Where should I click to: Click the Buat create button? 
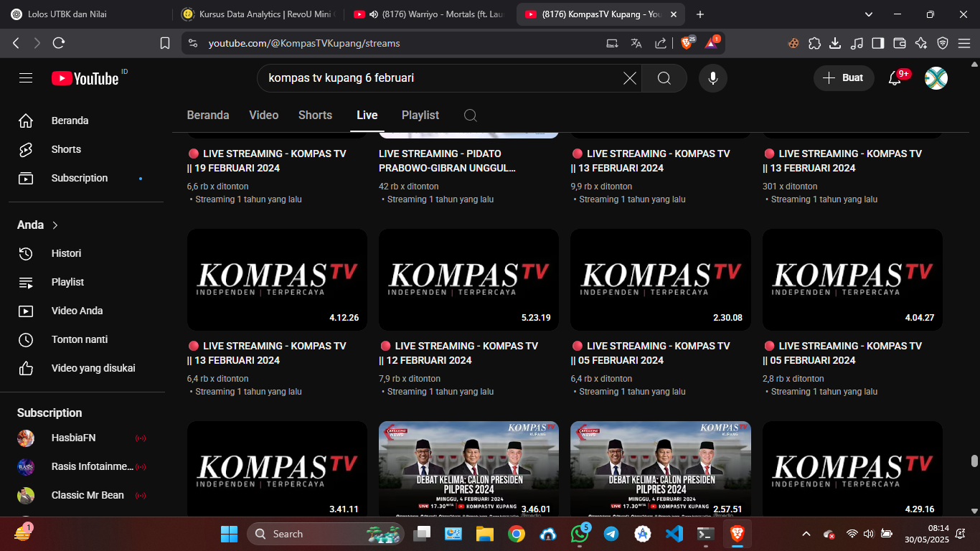click(844, 78)
